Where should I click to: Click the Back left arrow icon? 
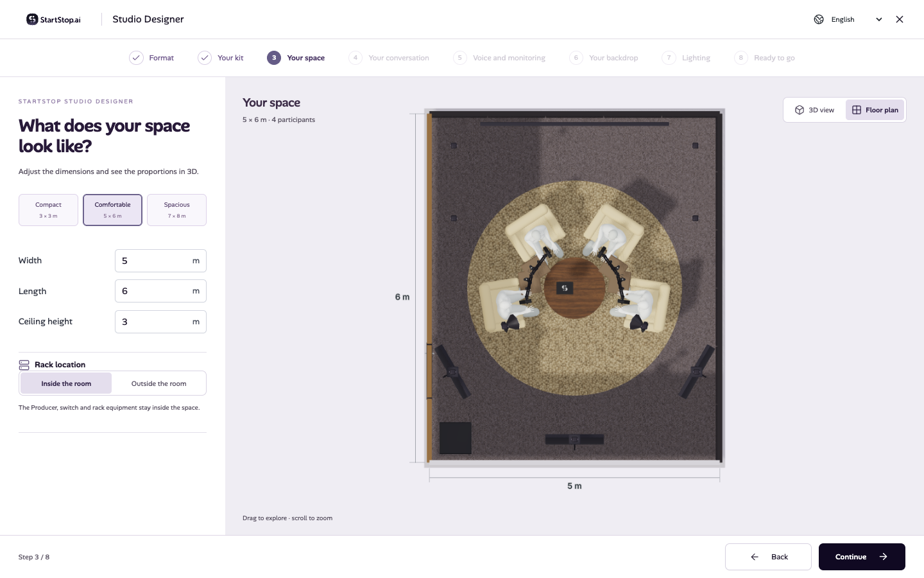[x=755, y=557]
